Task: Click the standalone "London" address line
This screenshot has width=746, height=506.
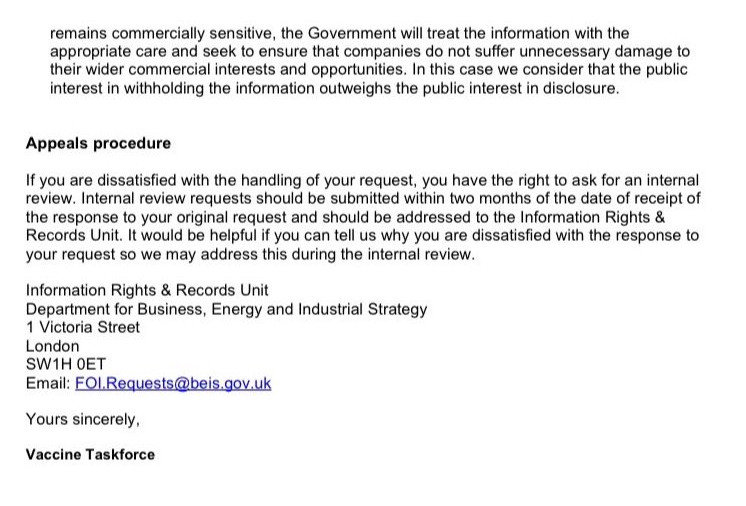Action: [x=52, y=346]
